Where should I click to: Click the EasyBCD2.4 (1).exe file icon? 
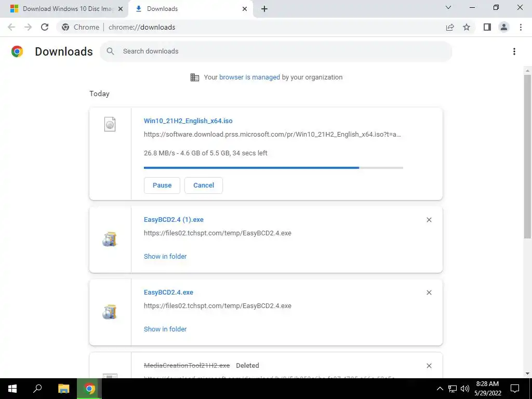(109, 240)
